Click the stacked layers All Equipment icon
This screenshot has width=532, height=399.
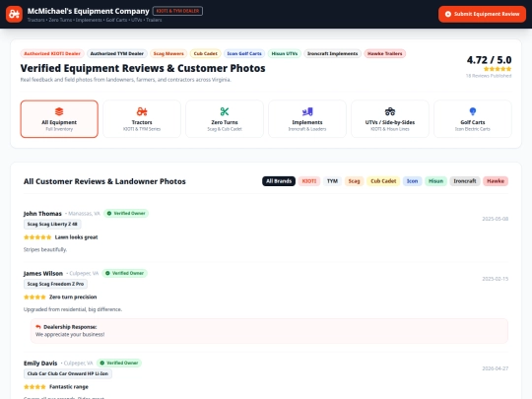[59, 111]
